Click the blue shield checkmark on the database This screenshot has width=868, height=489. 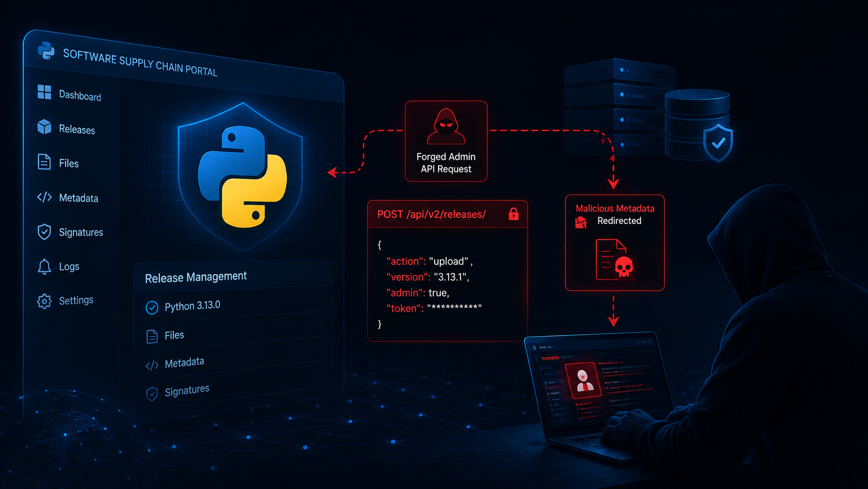[718, 142]
